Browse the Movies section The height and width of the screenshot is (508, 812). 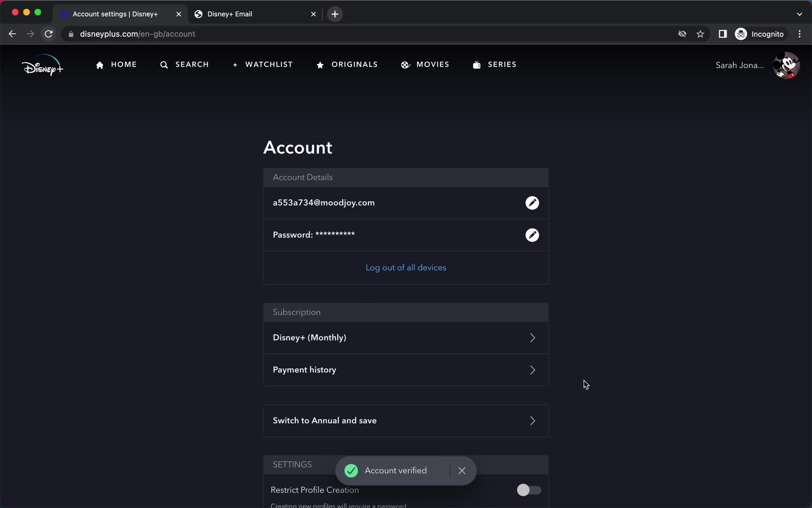(425, 65)
